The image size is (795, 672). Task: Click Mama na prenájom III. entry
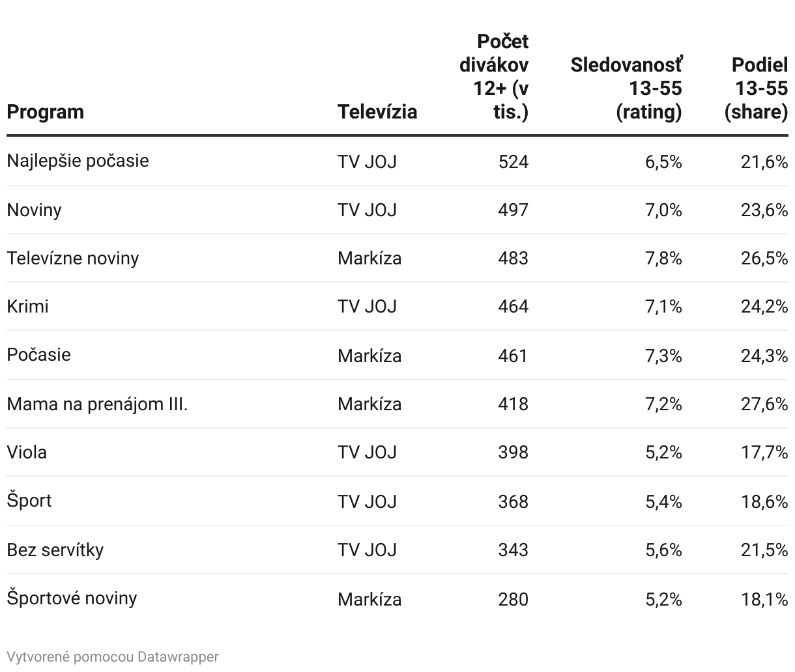point(97,404)
